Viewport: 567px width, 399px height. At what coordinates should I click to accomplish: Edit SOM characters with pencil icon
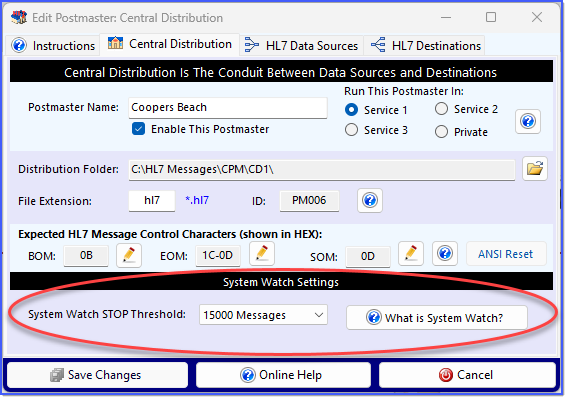pyautogui.click(x=411, y=253)
